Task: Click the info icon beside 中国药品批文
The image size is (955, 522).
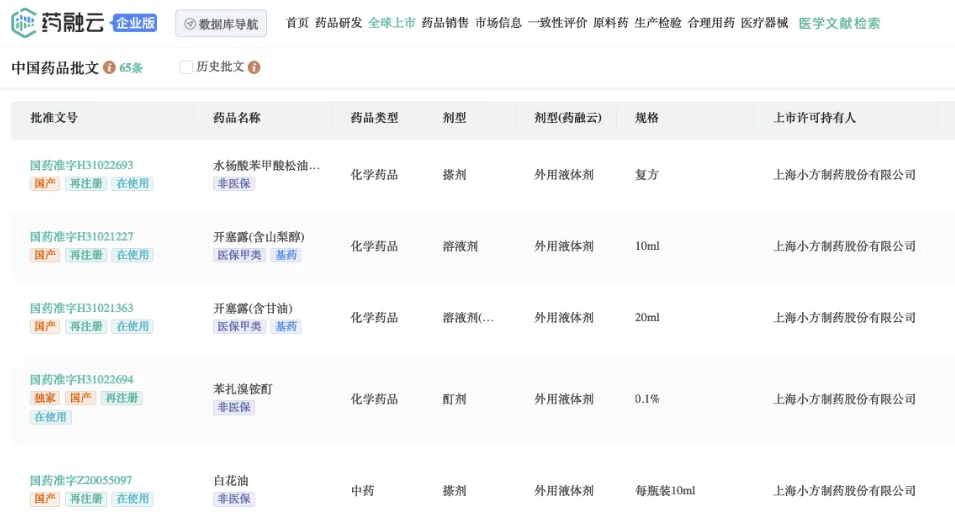Action: click(109, 67)
